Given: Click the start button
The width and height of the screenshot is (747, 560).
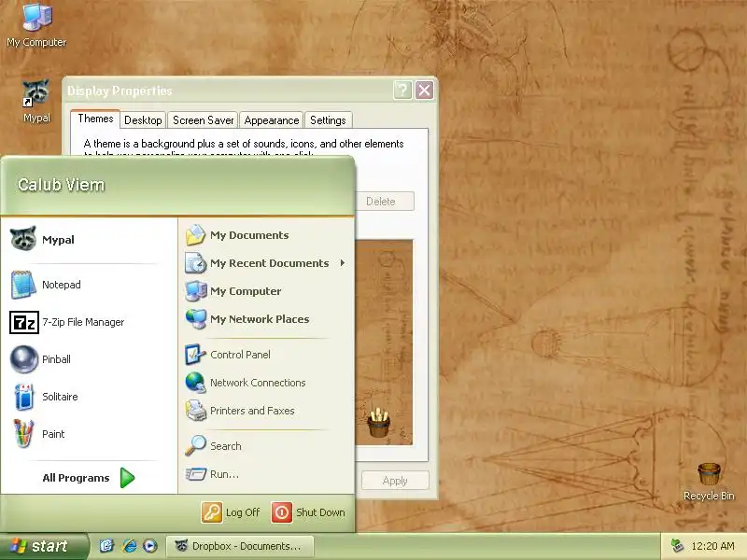Looking at the screenshot, I should coord(44,546).
